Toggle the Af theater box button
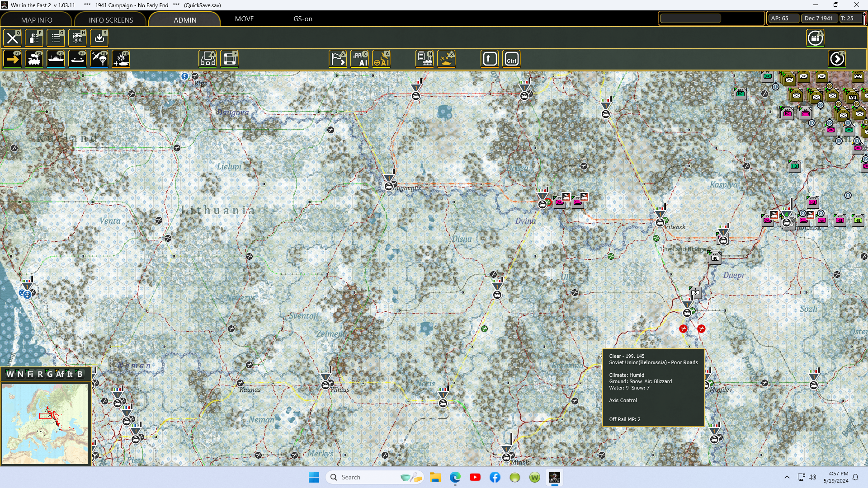This screenshot has width=868, height=488. click(60, 374)
